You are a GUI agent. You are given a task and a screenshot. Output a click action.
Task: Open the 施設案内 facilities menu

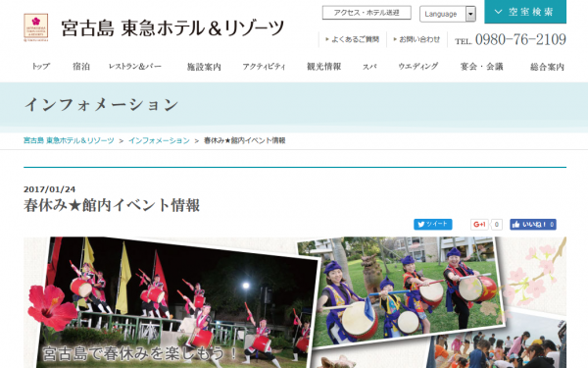(204, 67)
